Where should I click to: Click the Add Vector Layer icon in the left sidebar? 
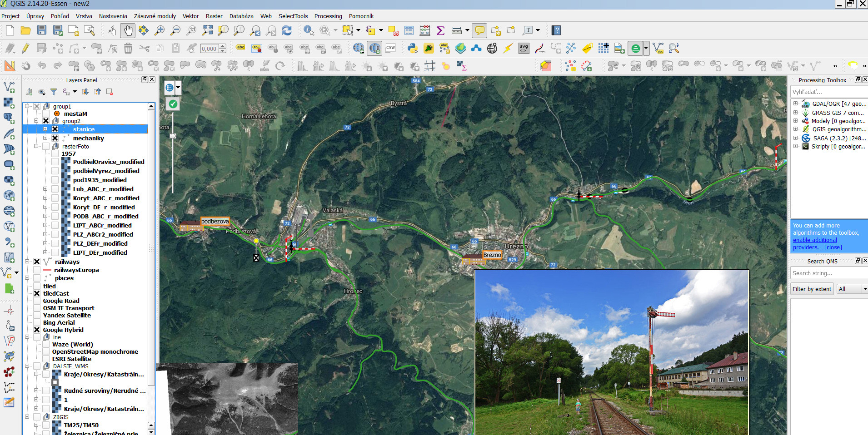[x=9, y=87]
